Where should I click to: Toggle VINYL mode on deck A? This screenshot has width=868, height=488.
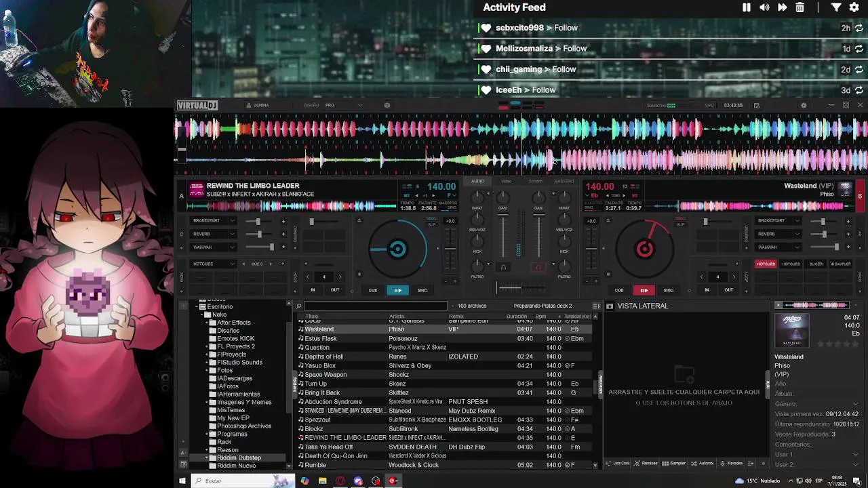(x=432, y=218)
